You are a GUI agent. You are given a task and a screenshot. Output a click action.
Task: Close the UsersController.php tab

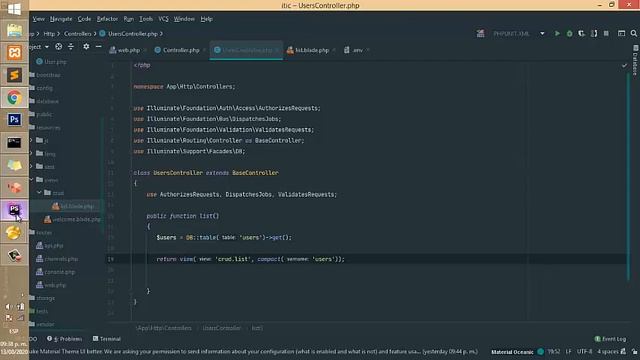pos(277,50)
